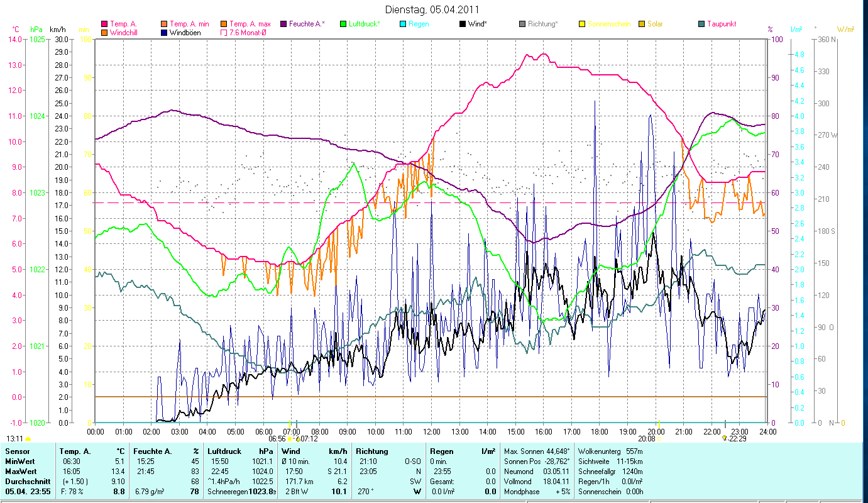This screenshot has height=503, width=868.
Task: Click the sun icon beside 13:11
Action: [28, 438]
